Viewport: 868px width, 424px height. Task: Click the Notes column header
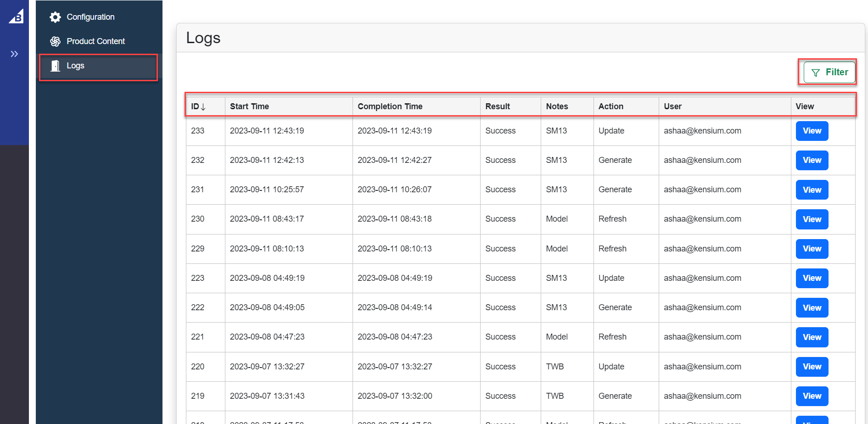tap(556, 106)
